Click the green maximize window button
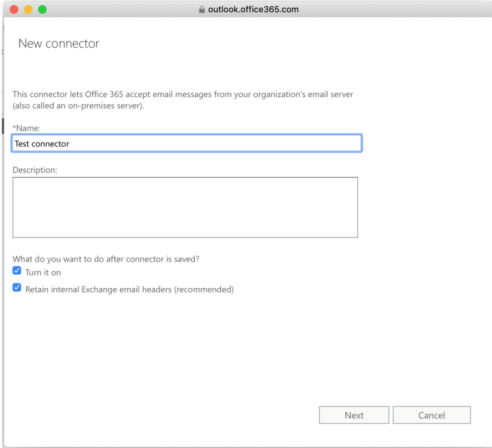This screenshot has height=448, width=492. click(x=43, y=9)
